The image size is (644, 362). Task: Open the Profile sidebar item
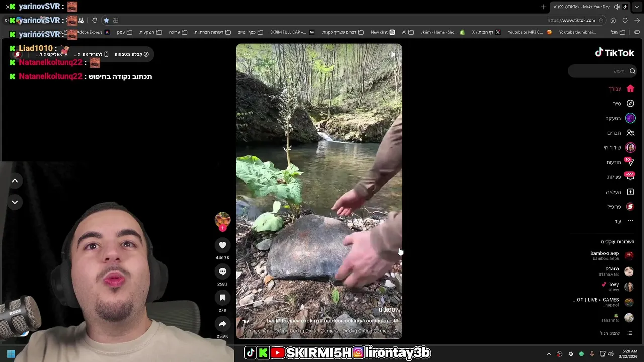tap(621, 207)
